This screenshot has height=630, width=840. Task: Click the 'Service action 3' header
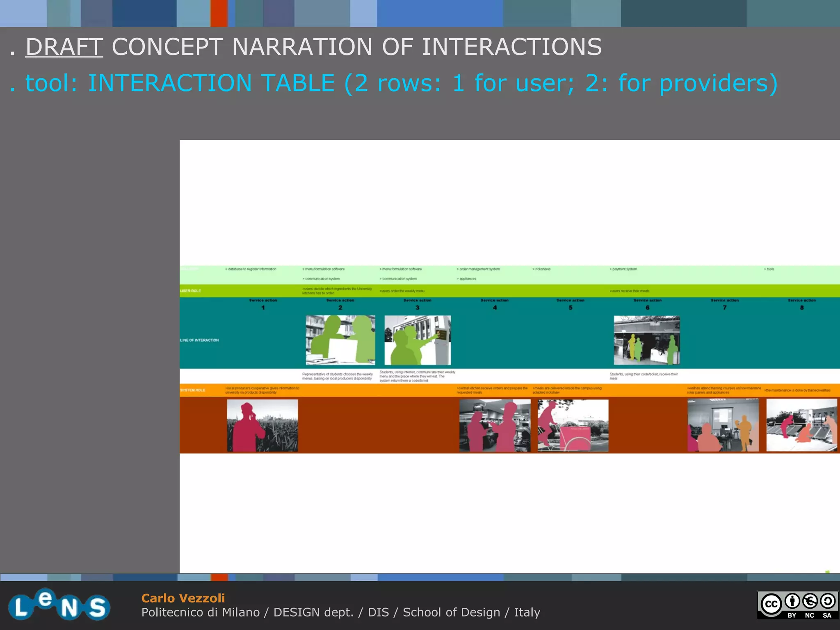(x=417, y=304)
